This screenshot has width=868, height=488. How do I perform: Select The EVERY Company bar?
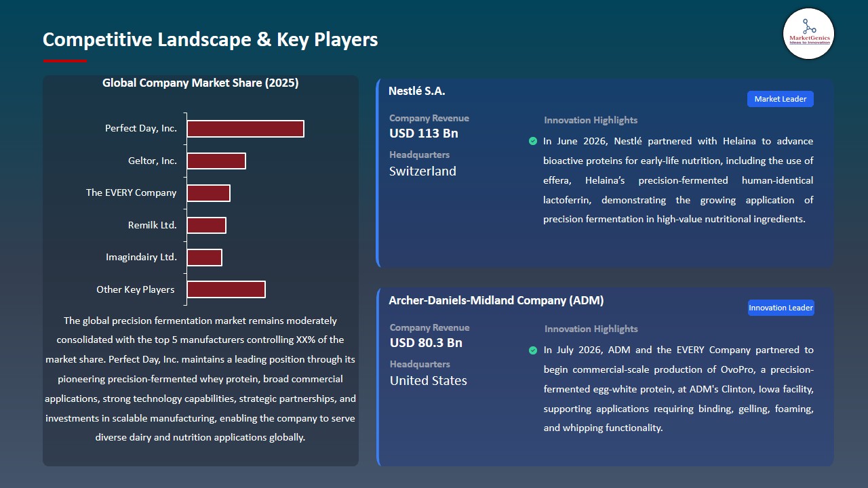tap(209, 193)
